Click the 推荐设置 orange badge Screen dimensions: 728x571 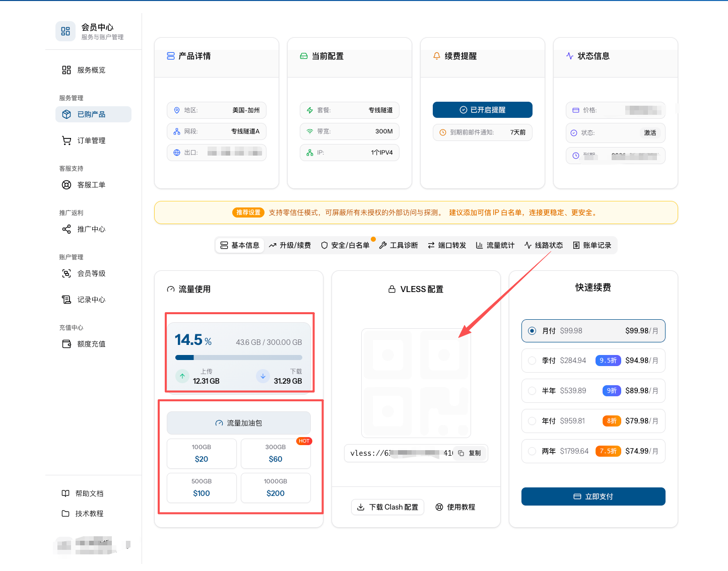tap(248, 212)
